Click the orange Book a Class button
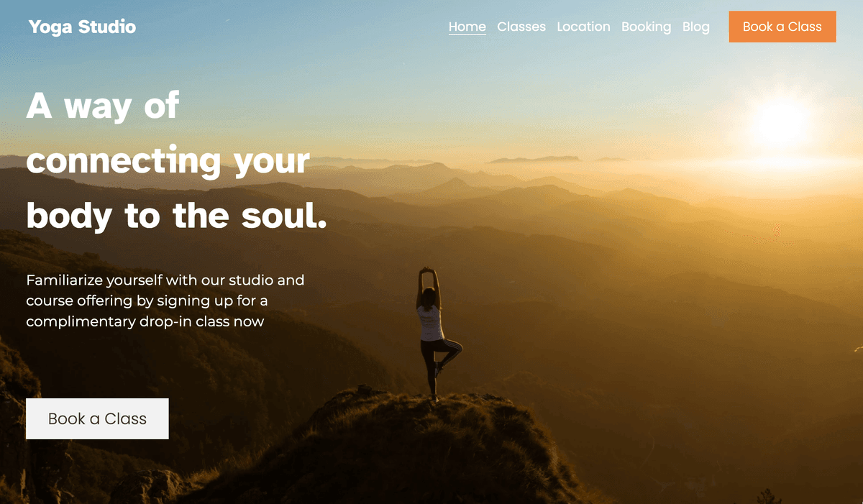This screenshot has height=504, width=863. 782,27
